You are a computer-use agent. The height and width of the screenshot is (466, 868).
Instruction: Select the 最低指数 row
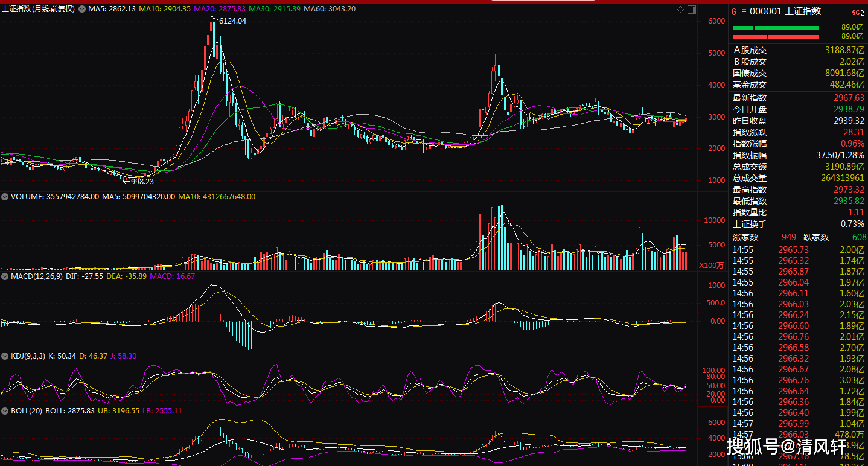coord(798,201)
